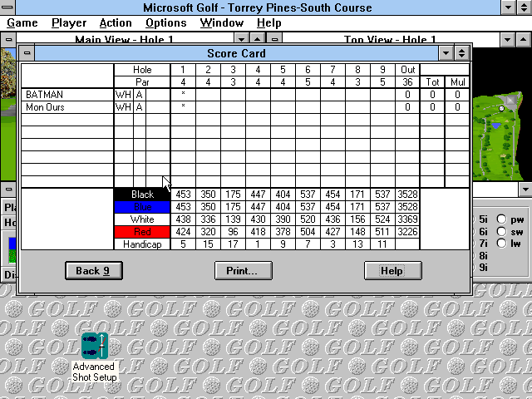Minimize the Top View window
This screenshot has width=532, height=399.
click(508, 39)
